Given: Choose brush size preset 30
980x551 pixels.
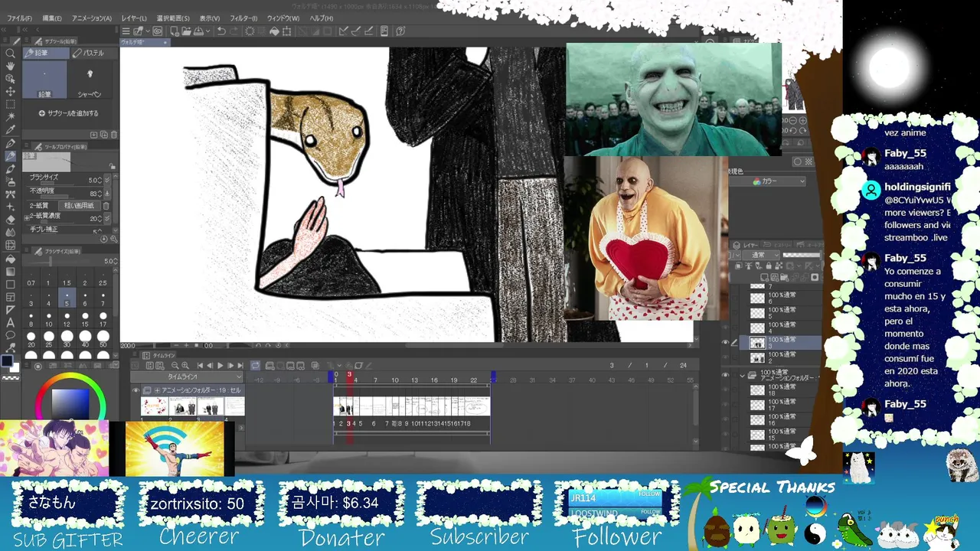Looking at the screenshot, I should [67, 340].
